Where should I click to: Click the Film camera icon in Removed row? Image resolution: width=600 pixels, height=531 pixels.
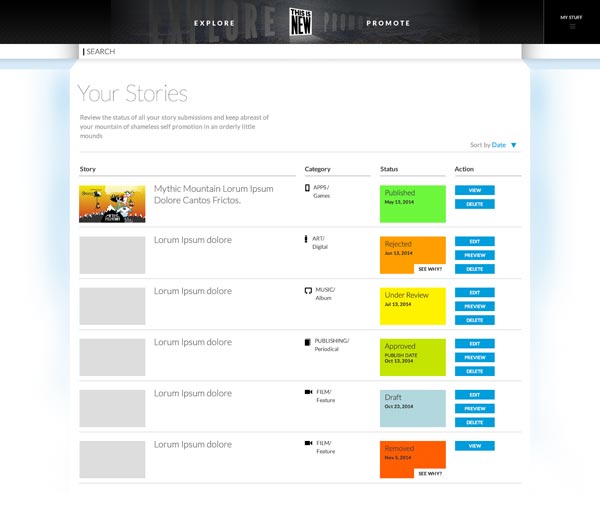(x=308, y=442)
